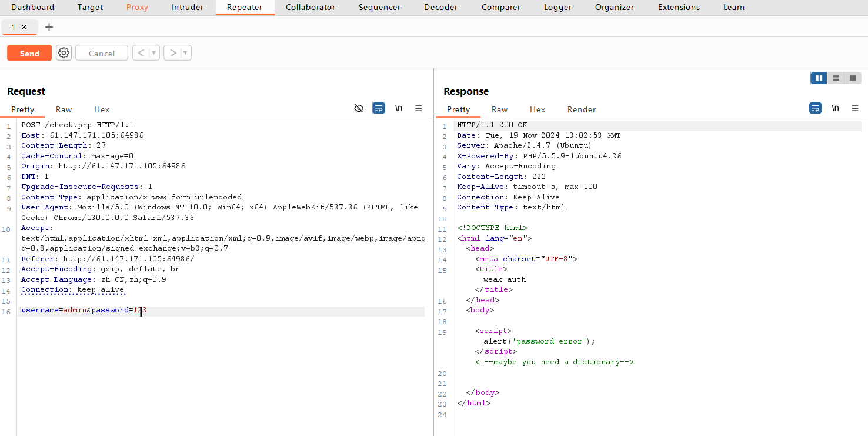
Task: Open the Comparer tab
Action: 501,8
